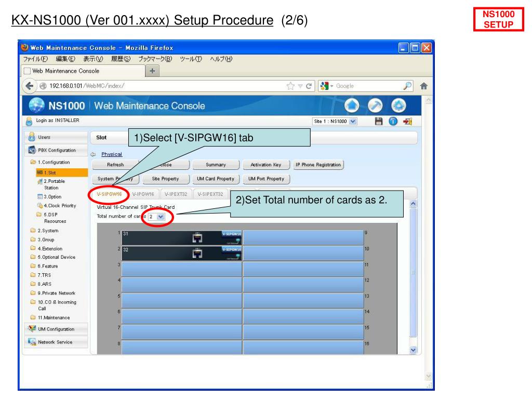Click the Users icon in sidebar
The height and width of the screenshot is (399, 532).
32,137
